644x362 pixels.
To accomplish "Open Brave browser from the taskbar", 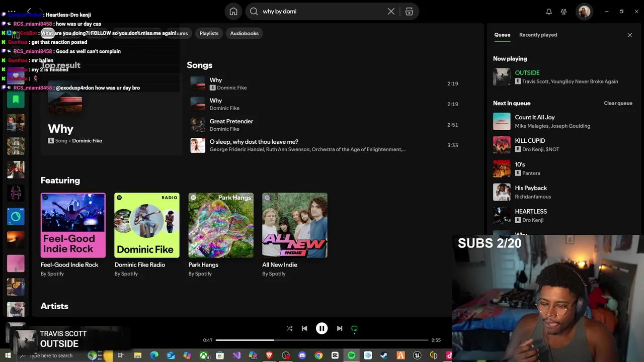I will [269, 355].
